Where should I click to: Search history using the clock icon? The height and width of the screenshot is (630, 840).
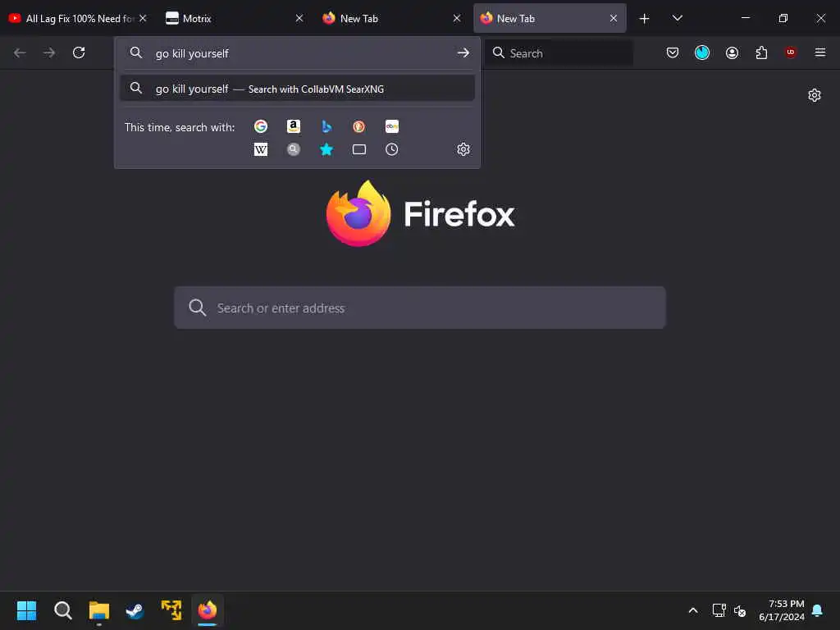tap(391, 149)
